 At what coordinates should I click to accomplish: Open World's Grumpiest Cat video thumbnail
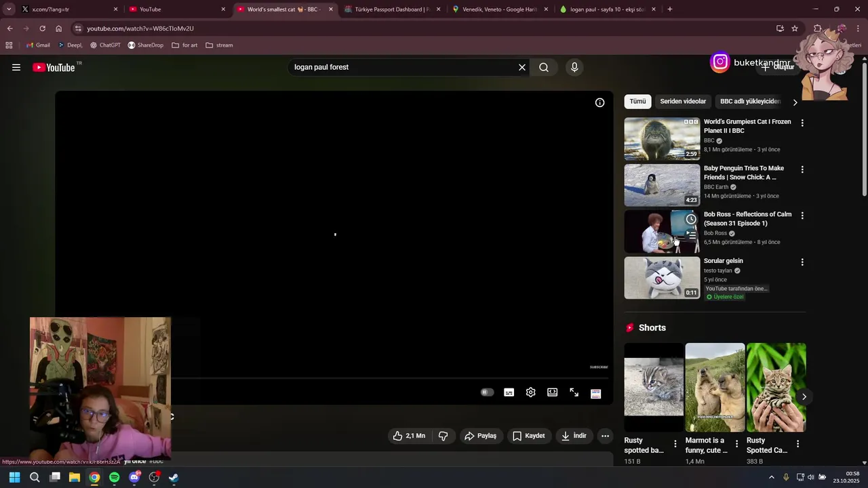(662, 139)
